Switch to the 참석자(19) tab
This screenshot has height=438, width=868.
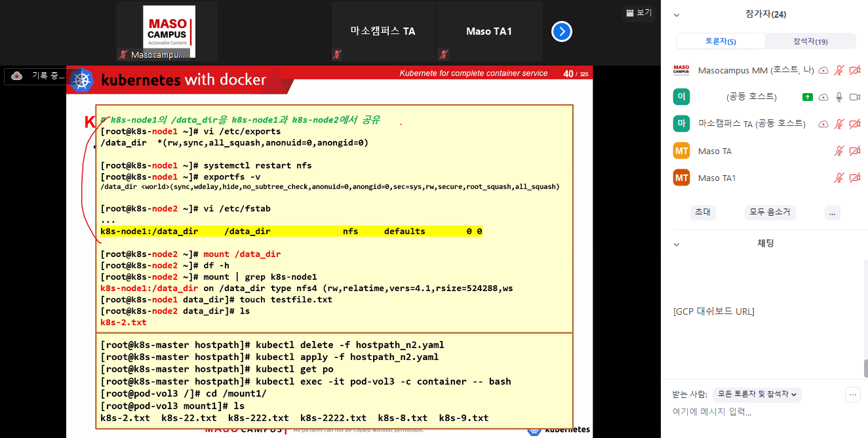click(x=810, y=41)
